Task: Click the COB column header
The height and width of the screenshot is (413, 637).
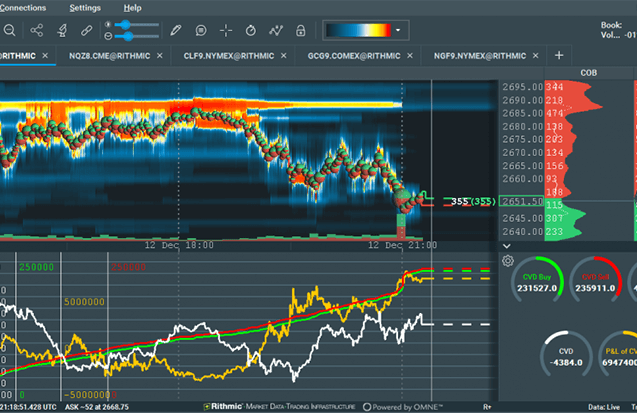Action: pyautogui.click(x=589, y=73)
